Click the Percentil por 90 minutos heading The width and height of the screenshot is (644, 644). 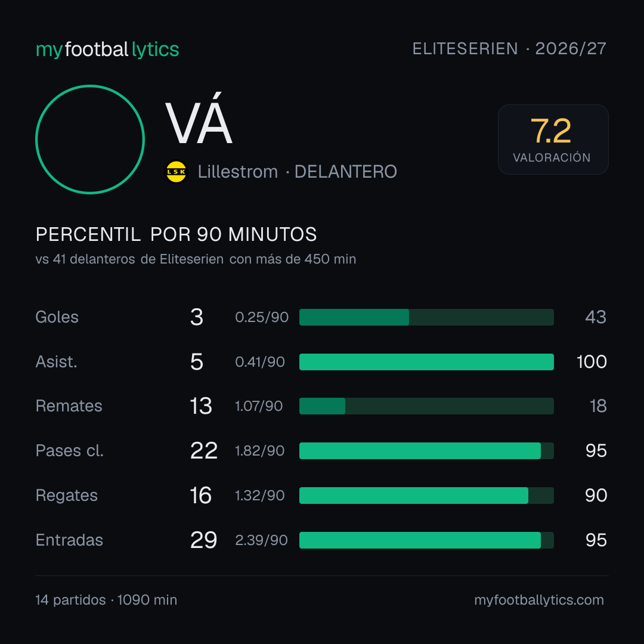(176, 234)
